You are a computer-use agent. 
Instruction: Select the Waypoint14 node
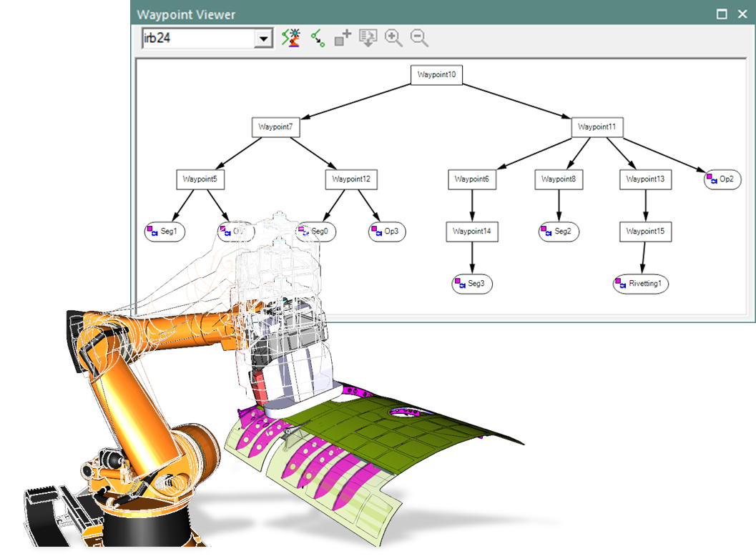pyautogui.click(x=472, y=232)
